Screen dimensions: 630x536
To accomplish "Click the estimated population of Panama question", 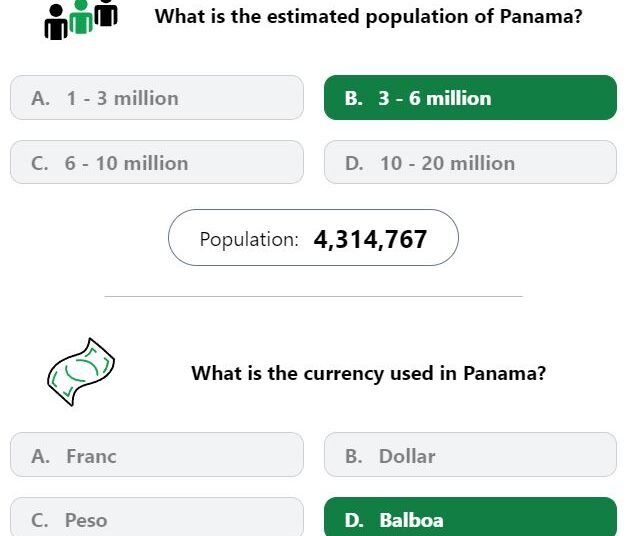I will click(x=368, y=17).
